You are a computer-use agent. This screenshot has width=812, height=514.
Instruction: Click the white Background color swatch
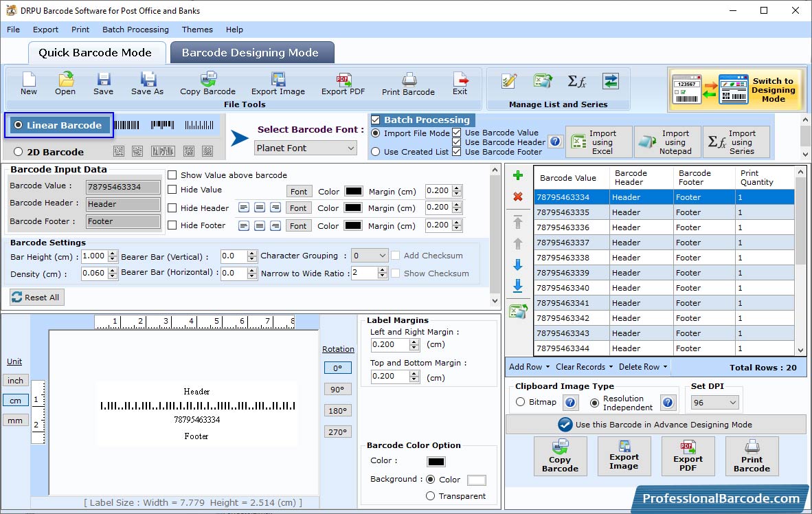click(477, 480)
